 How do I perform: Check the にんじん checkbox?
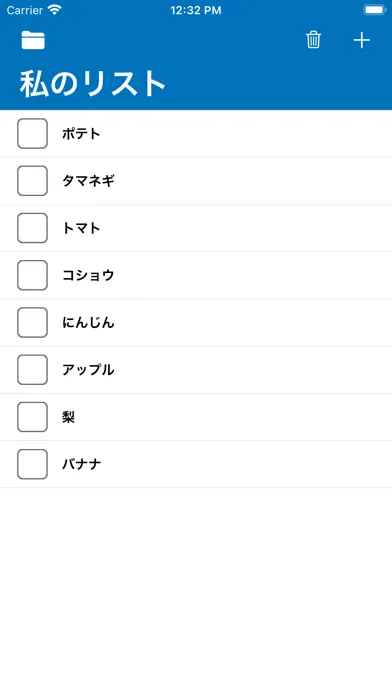[x=32, y=322]
